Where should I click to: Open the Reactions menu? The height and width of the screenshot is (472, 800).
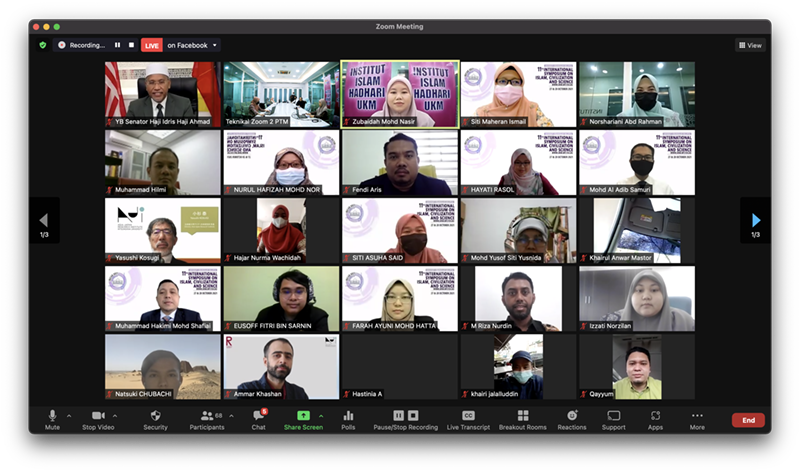pyautogui.click(x=572, y=416)
